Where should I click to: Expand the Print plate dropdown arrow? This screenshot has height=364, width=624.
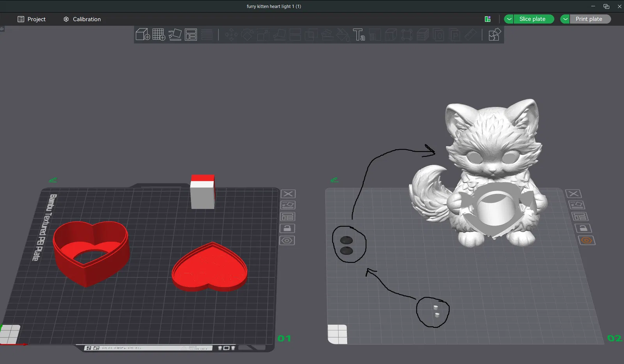point(565,19)
